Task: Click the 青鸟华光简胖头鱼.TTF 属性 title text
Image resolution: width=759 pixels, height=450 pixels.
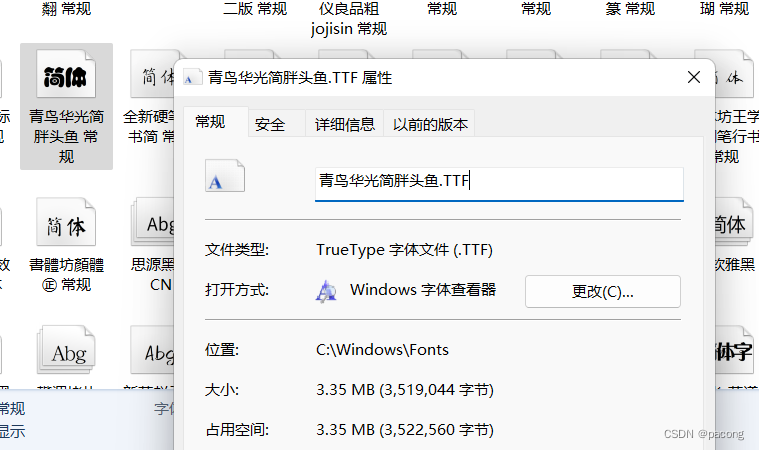Action: click(300, 77)
